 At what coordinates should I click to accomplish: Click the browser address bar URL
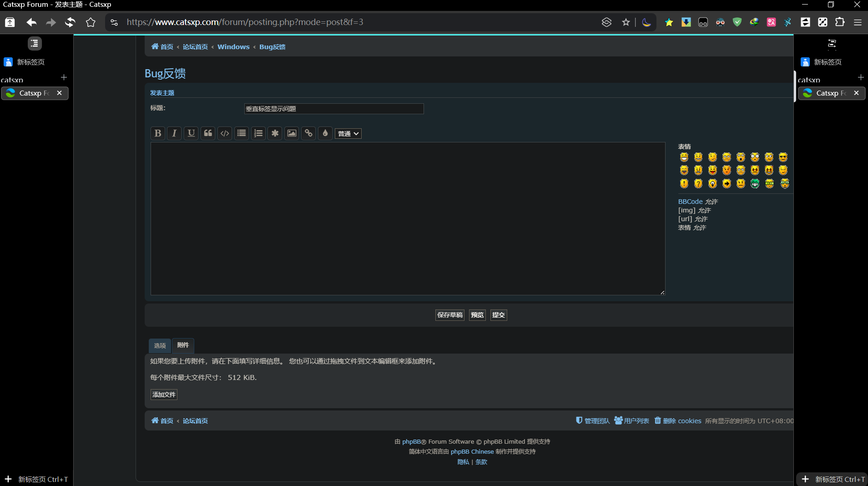[x=245, y=22]
